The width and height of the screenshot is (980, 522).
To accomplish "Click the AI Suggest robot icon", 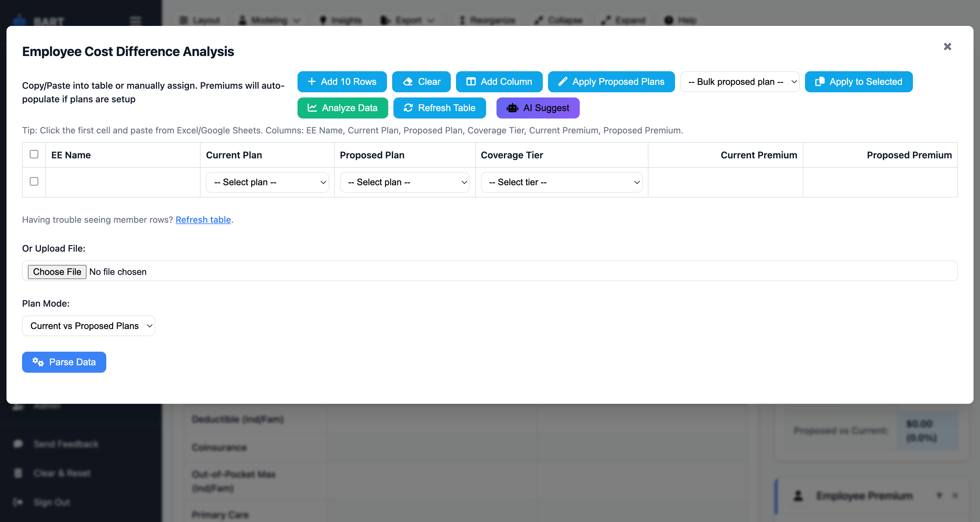I will tap(512, 108).
